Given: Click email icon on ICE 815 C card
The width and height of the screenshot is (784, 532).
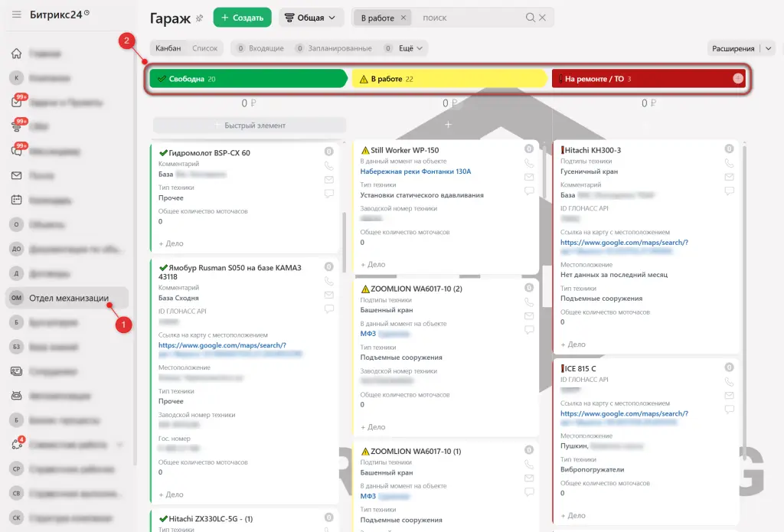Looking at the screenshot, I should (x=730, y=396).
